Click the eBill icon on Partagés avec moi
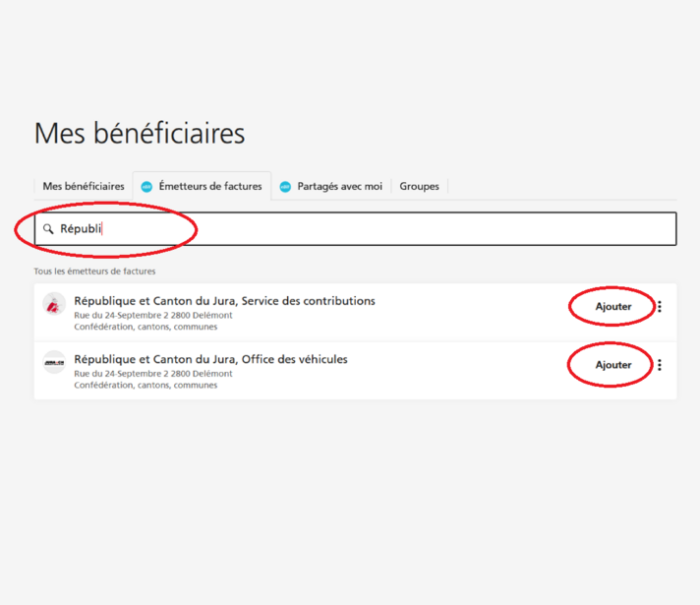 pyautogui.click(x=285, y=186)
